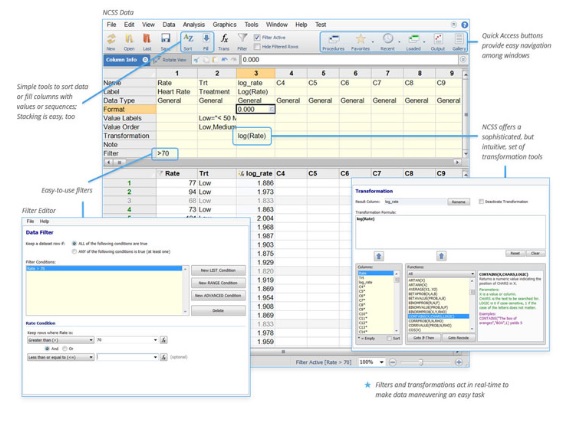Screen dimensions: 573x435
Task: Select the ANY of the following conditions radio
Action: 74,251
